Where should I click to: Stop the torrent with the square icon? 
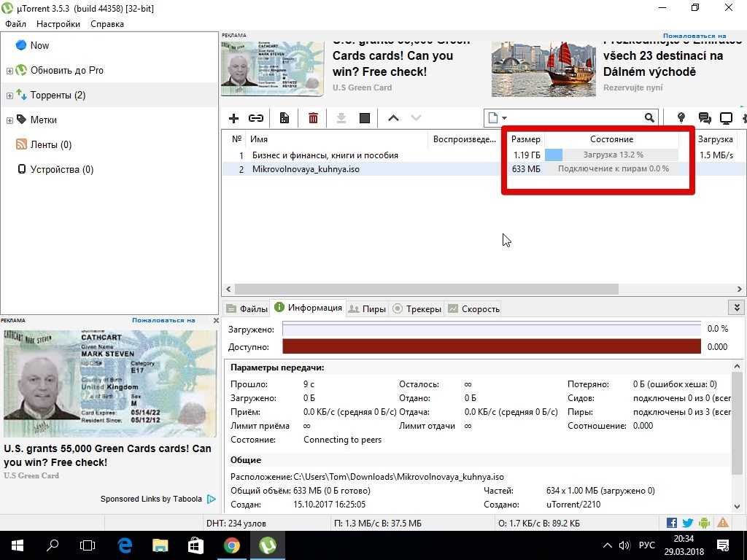(365, 118)
